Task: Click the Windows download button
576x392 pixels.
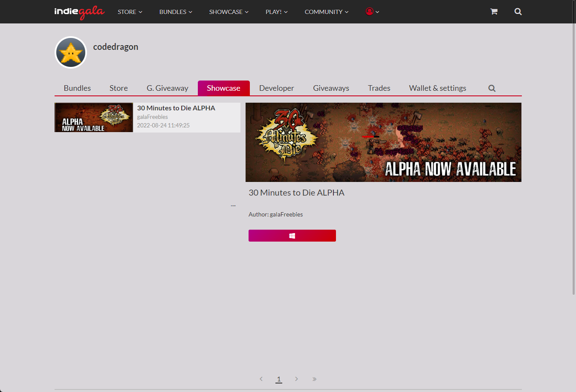Action: 292,236
